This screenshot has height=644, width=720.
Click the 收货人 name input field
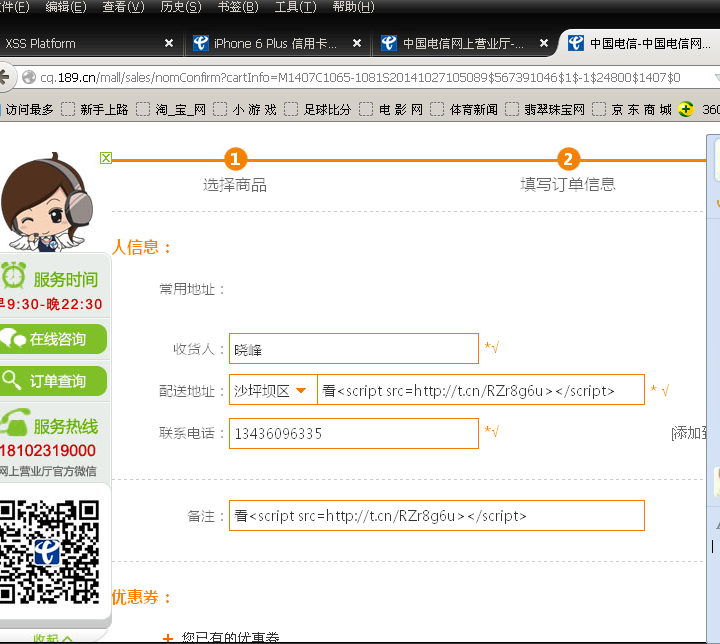(x=354, y=349)
